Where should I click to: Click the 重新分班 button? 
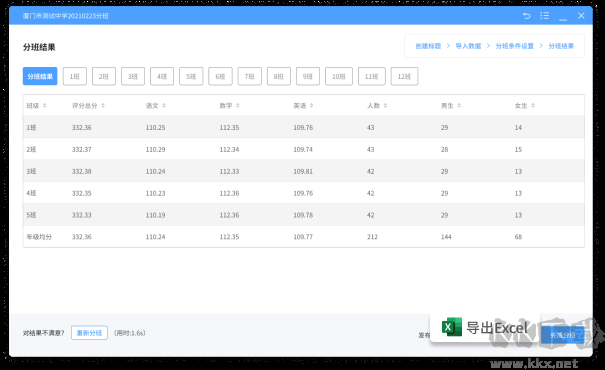pos(89,333)
